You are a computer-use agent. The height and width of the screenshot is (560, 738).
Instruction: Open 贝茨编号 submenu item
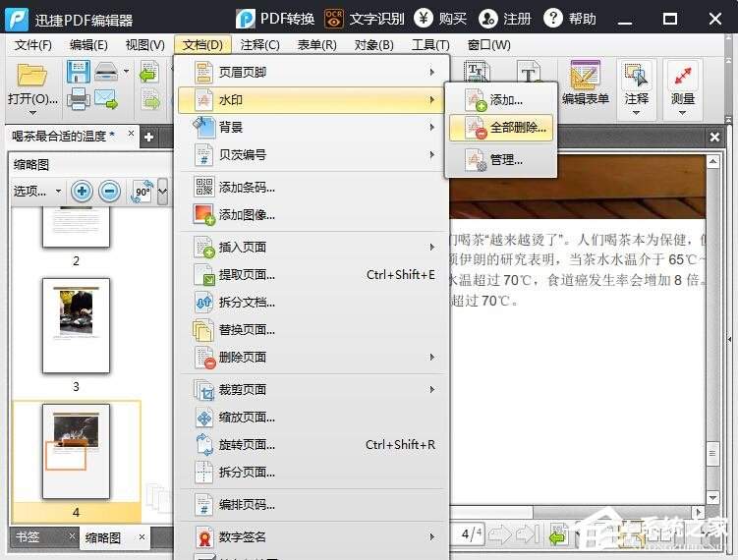click(312, 154)
